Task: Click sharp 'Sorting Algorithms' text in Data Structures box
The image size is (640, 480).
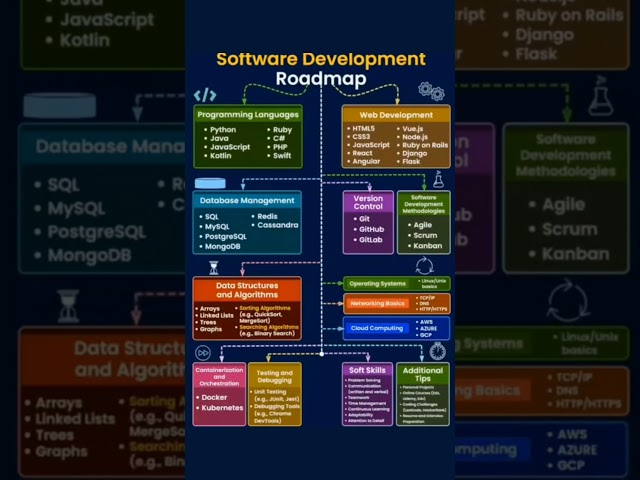Action: [264, 308]
